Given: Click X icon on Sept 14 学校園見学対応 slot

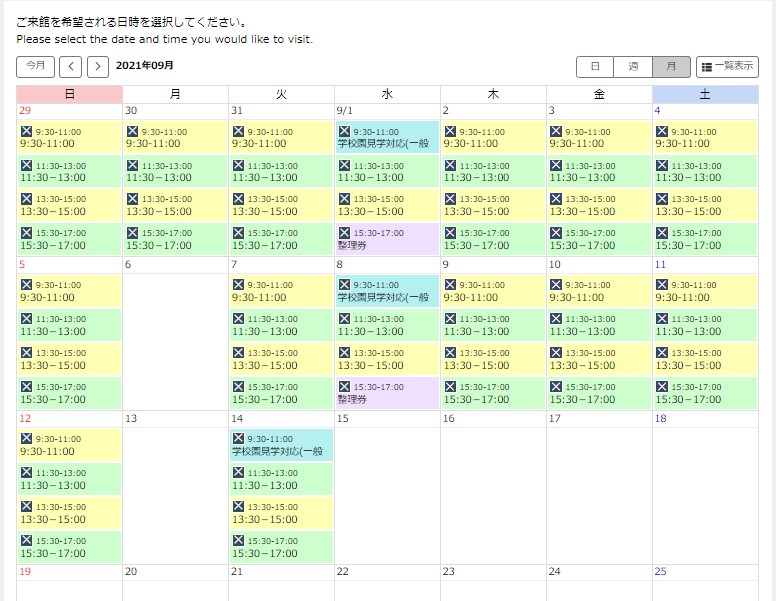Looking at the screenshot, I should 238,439.
